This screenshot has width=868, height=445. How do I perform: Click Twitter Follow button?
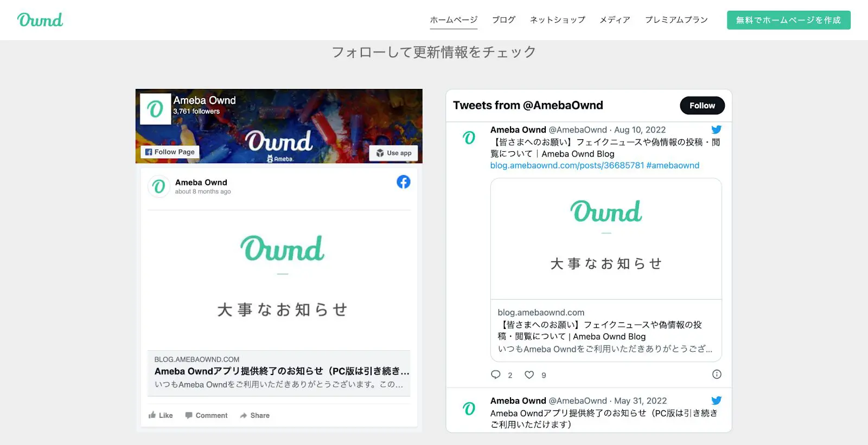702,106
